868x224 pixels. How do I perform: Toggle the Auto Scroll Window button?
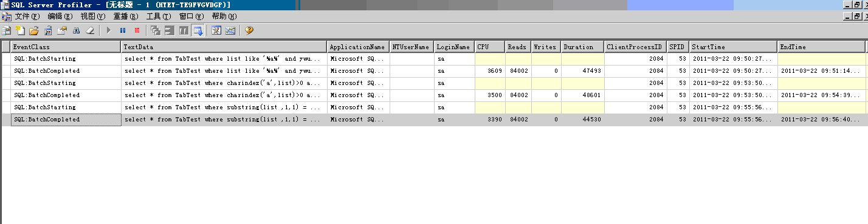[198, 30]
